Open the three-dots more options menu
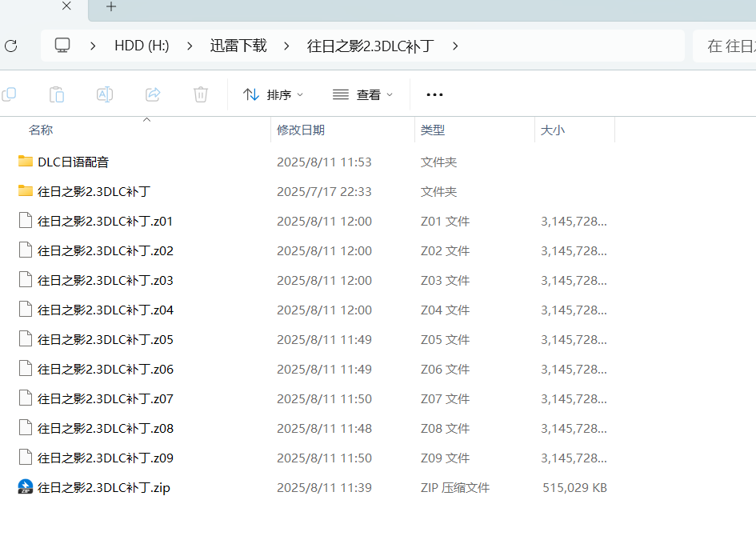The image size is (756, 560). (434, 94)
